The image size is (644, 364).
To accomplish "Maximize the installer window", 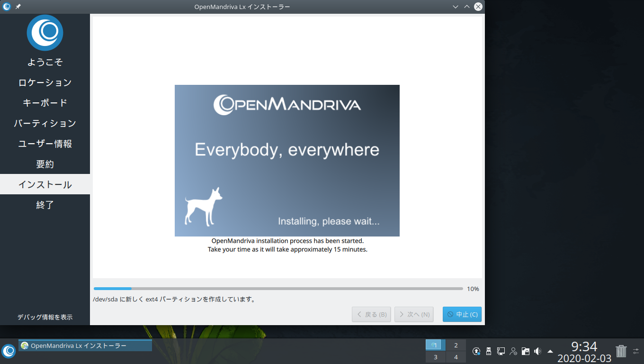I will point(467,7).
